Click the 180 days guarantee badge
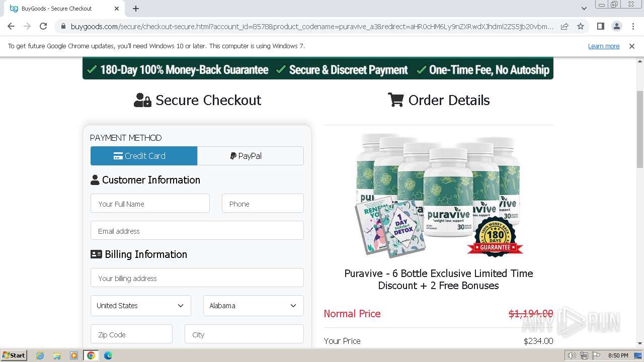644x362 pixels. pos(496,236)
